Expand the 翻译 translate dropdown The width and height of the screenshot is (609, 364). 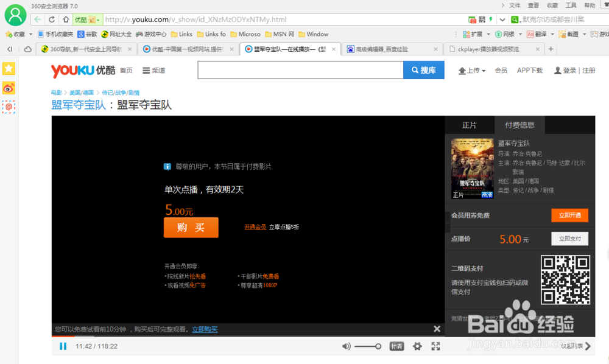552,34
